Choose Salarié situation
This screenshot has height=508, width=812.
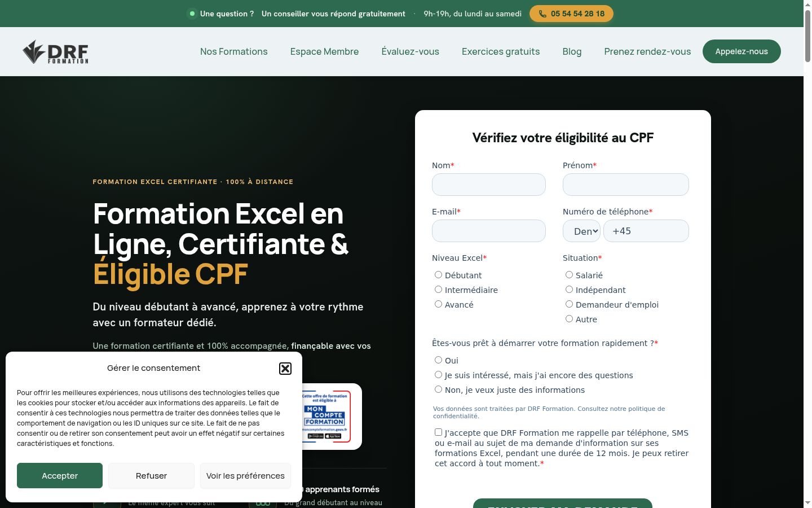[569, 275]
